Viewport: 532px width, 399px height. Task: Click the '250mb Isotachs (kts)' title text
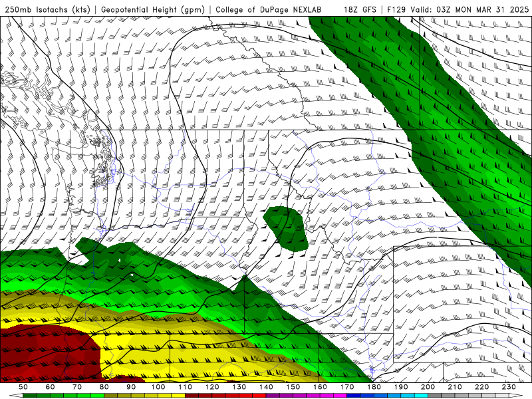click(x=47, y=10)
